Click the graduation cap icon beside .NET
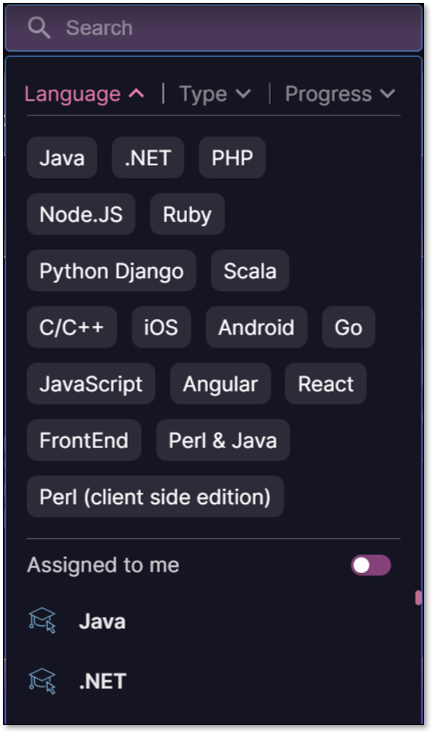 point(42,681)
